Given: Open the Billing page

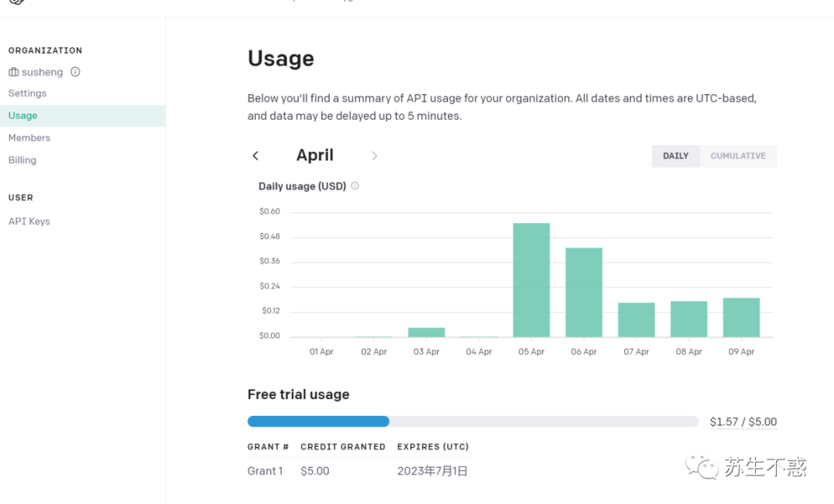Looking at the screenshot, I should (22, 161).
